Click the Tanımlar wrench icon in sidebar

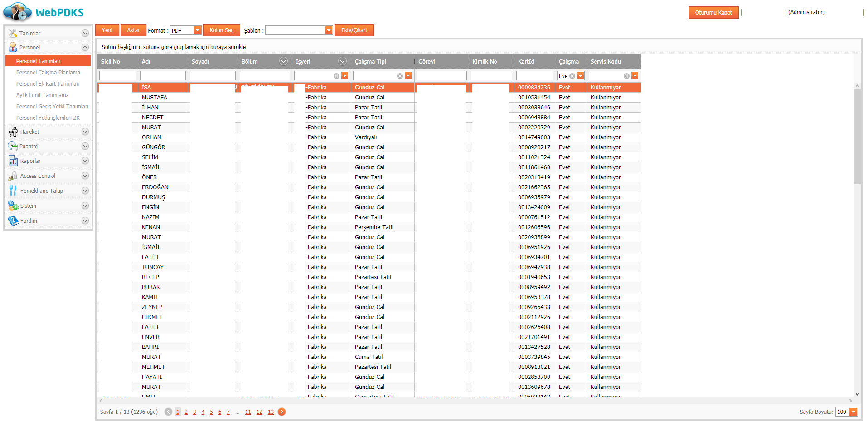click(x=13, y=33)
